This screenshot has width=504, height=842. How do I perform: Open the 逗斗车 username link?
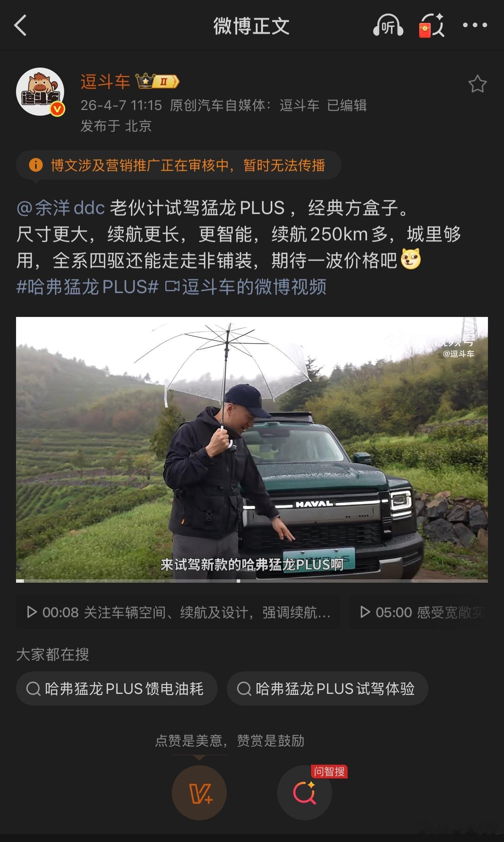tap(105, 81)
